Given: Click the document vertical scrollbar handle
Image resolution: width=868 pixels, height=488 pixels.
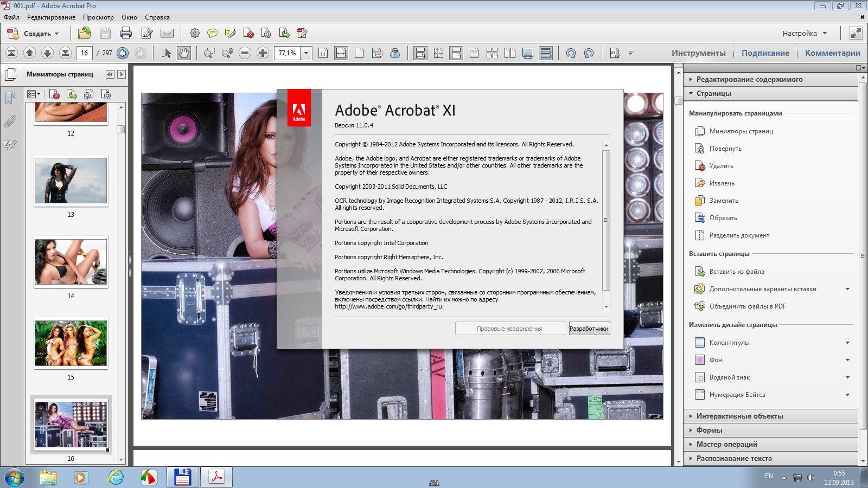Looking at the screenshot, I should point(678,100).
